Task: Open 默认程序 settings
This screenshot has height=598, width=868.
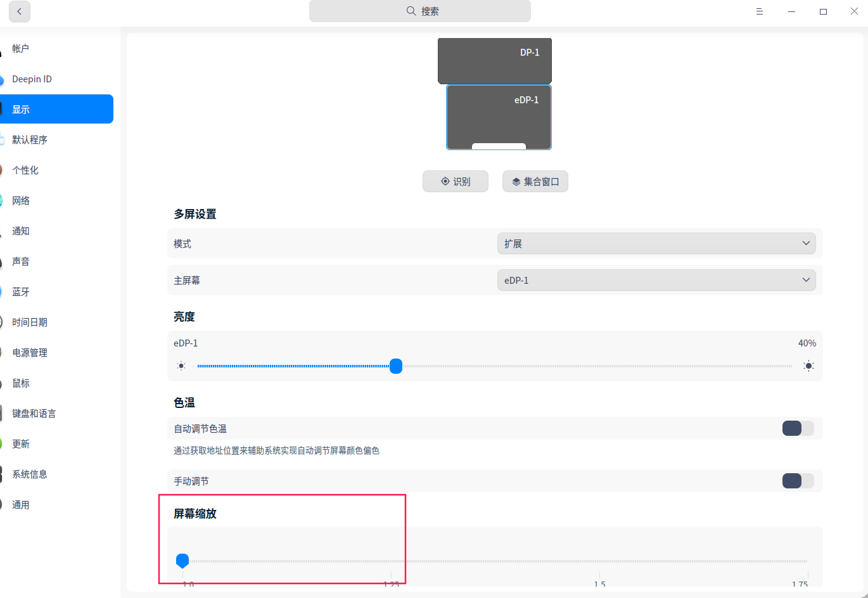Action: (56, 140)
